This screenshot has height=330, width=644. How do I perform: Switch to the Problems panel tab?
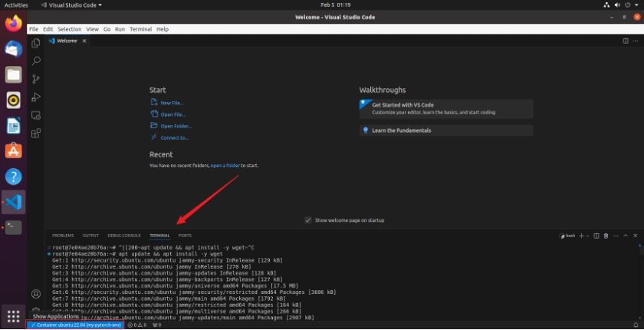63,236
